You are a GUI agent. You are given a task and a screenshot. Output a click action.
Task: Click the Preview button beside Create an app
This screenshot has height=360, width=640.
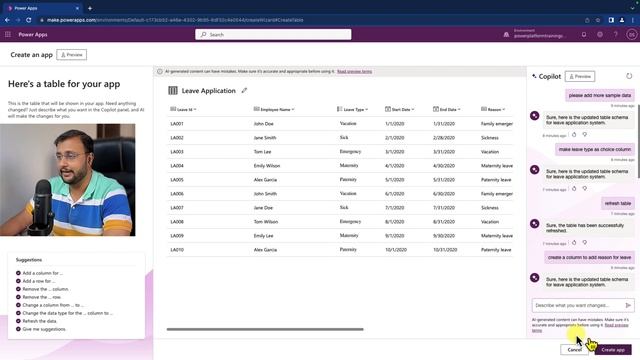point(71,55)
